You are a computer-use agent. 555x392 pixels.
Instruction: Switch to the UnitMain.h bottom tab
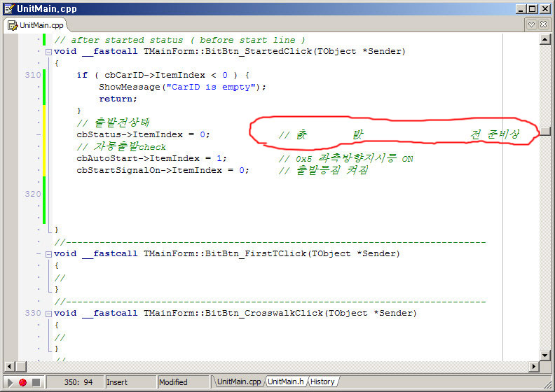tap(285, 381)
